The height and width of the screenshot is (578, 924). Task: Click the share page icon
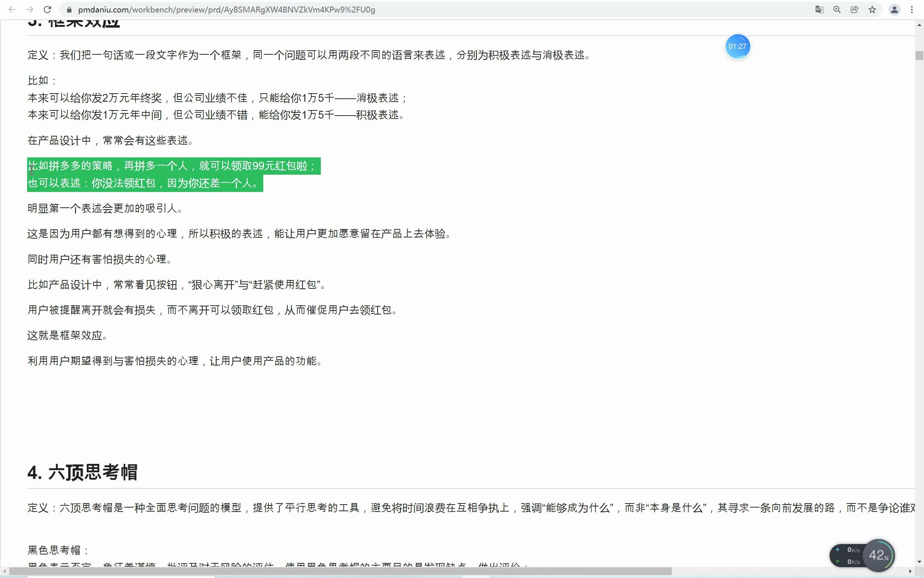coord(854,10)
